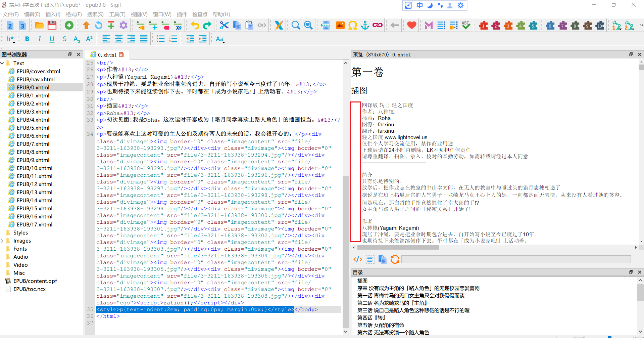Toggle italic formatting
The height and width of the screenshot is (338, 644).
39,39
